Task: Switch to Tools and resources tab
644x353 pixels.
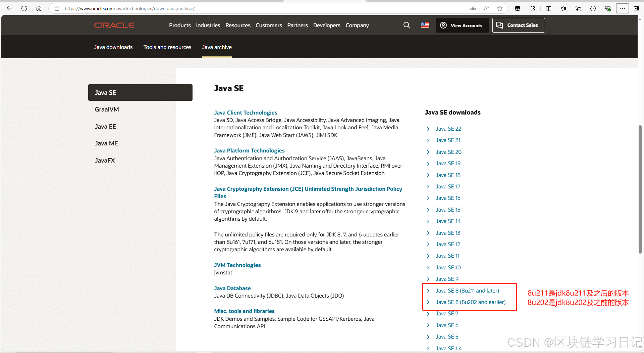Action: pyautogui.click(x=167, y=47)
